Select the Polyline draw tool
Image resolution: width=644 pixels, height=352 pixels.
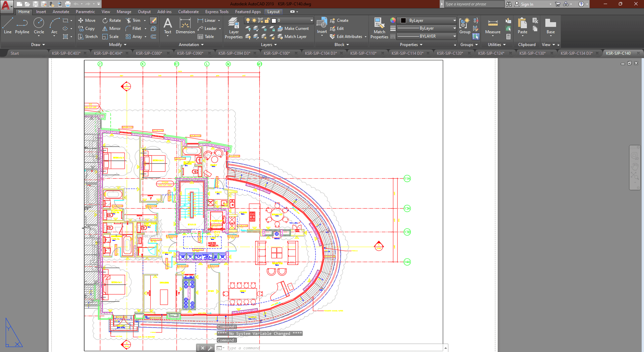22,26
